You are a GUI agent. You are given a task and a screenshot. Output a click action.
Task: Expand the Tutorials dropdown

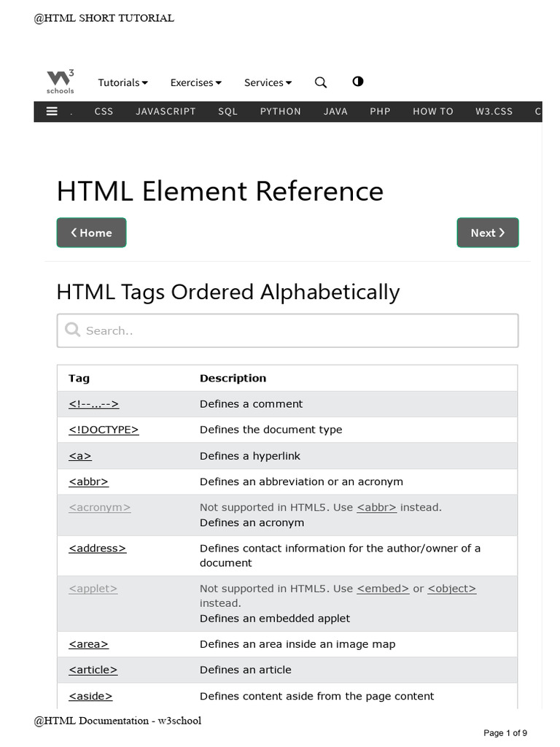coord(122,82)
